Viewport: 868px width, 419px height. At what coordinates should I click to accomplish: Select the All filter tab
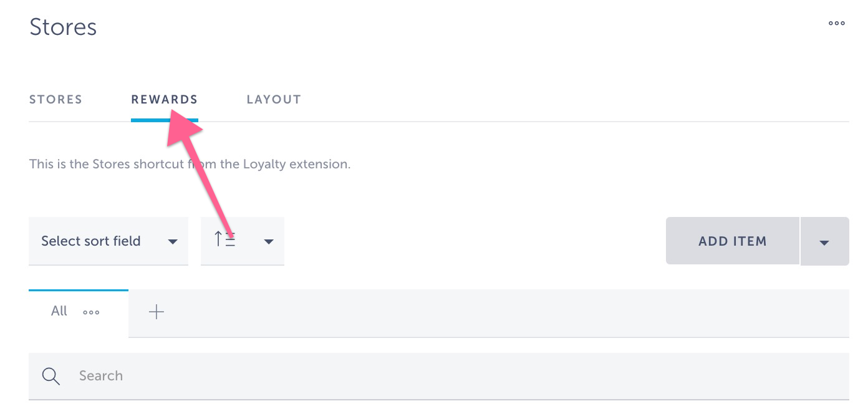click(x=59, y=311)
